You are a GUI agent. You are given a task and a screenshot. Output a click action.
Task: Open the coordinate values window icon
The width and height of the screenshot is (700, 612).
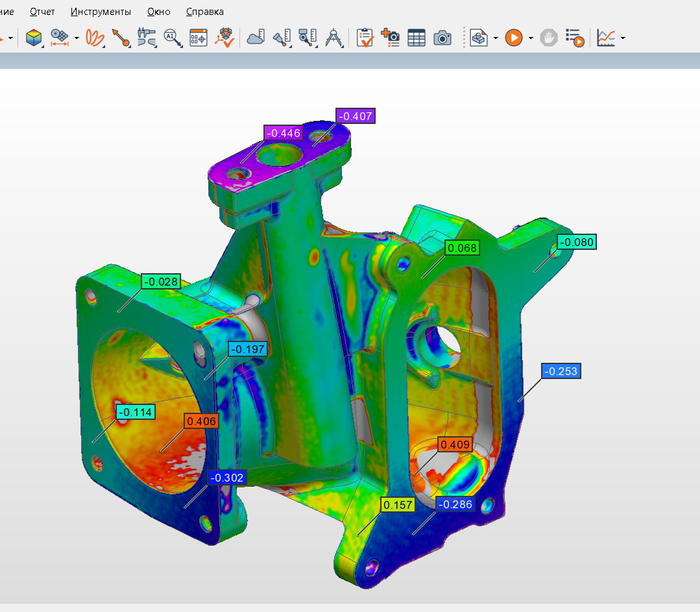199,38
